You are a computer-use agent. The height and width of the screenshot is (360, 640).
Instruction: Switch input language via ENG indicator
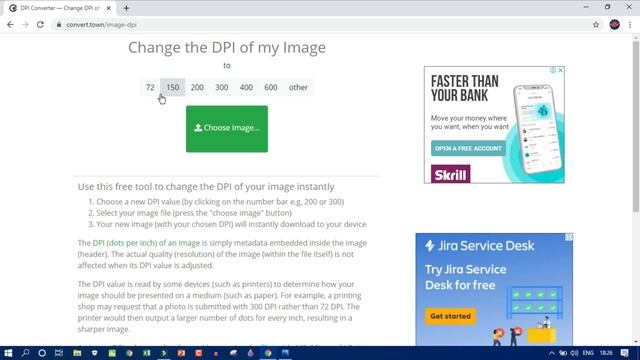click(588, 353)
